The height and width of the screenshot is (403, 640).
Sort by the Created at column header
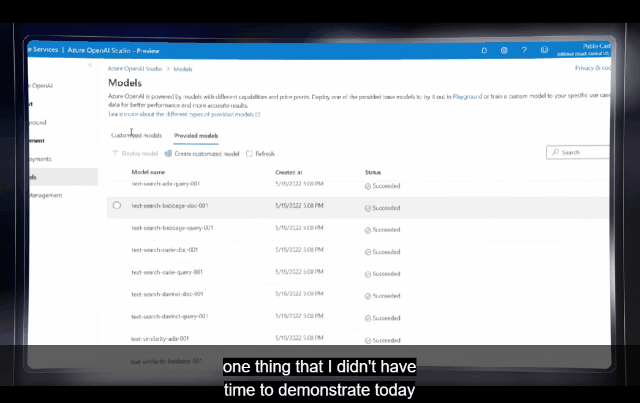(289, 173)
